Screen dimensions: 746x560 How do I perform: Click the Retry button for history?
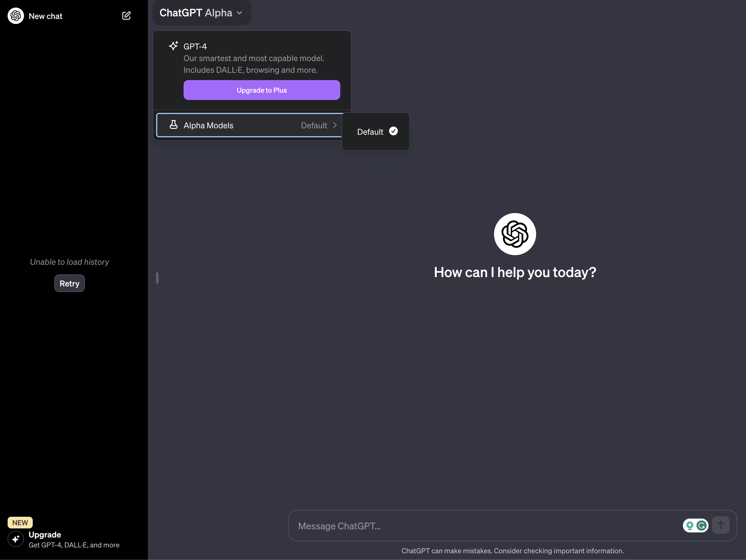(x=69, y=283)
